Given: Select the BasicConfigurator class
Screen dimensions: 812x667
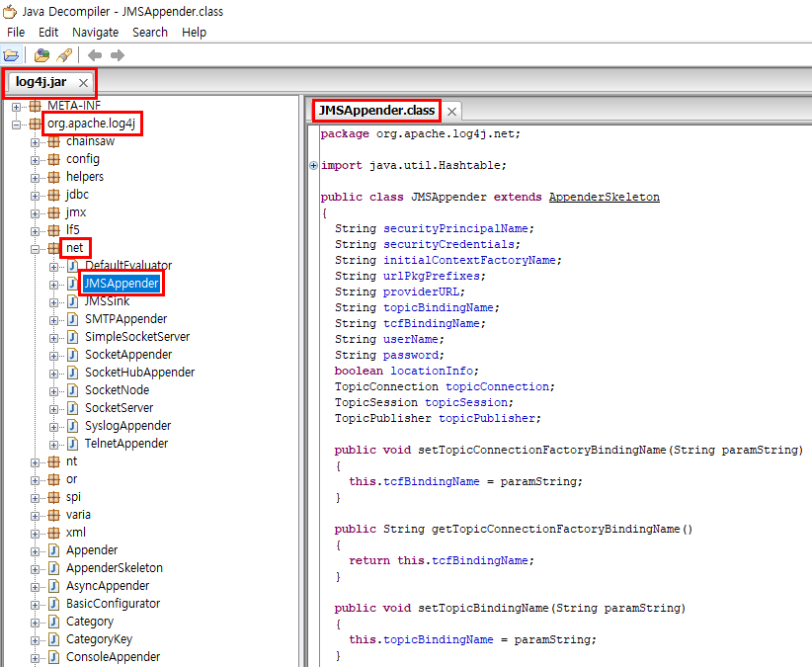Looking at the screenshot, I should coord(113,604).
